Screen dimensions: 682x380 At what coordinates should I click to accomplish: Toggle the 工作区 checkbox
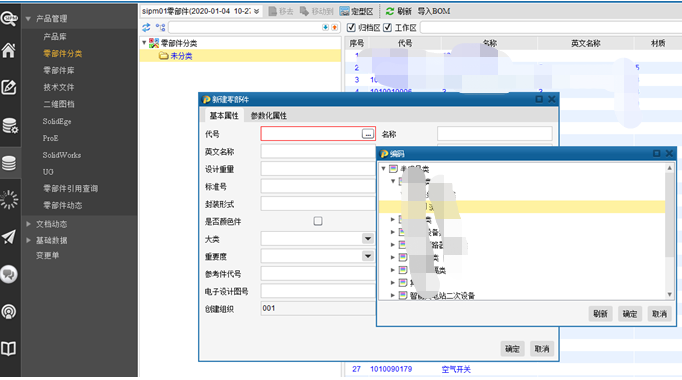[388, 27]
